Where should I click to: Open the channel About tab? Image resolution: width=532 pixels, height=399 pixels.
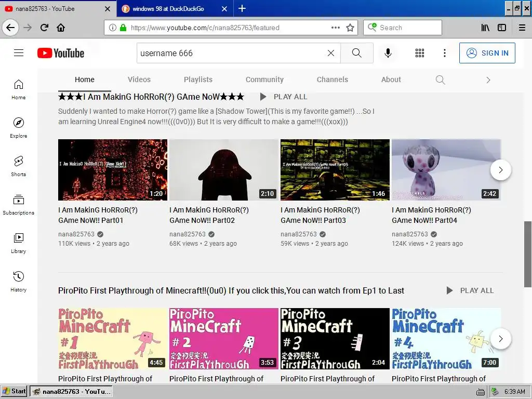coord(391,79)
